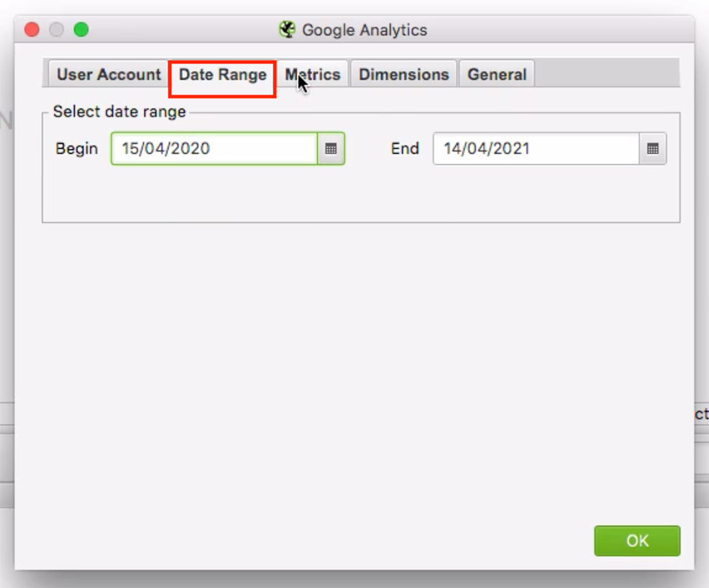Close the Google Analytics dialog window
Image resolution: width=709 pixels, height=588 pixels.
point(32,30)
